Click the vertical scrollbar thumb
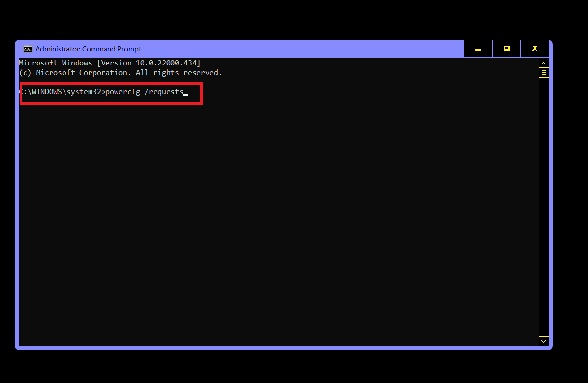This screenshot has height=383, width=588. (x=544, y=73)
